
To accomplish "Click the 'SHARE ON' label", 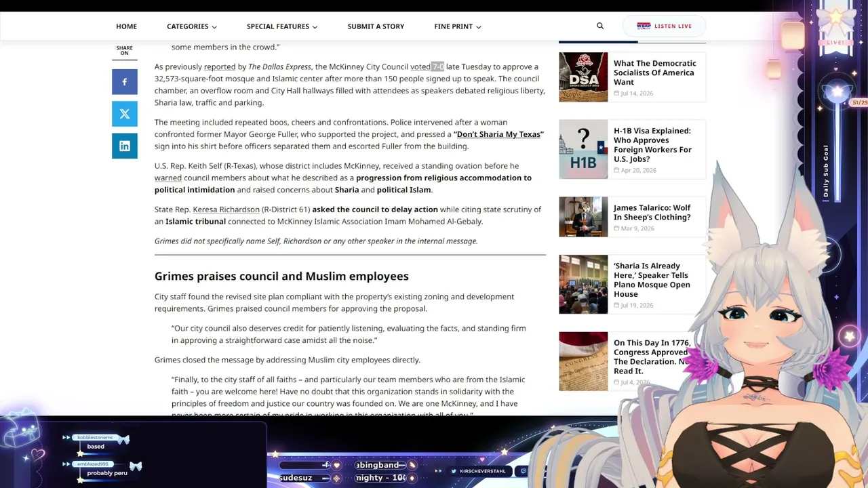I will pyautogui.click(x=124, y=51).
